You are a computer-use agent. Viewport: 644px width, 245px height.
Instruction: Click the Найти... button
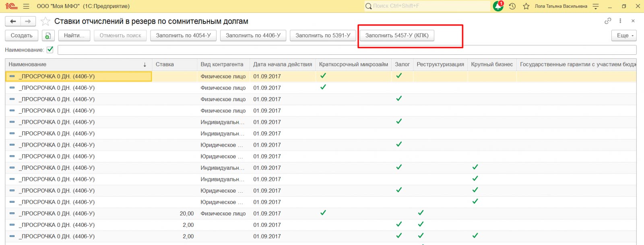(x=74, y=35)
